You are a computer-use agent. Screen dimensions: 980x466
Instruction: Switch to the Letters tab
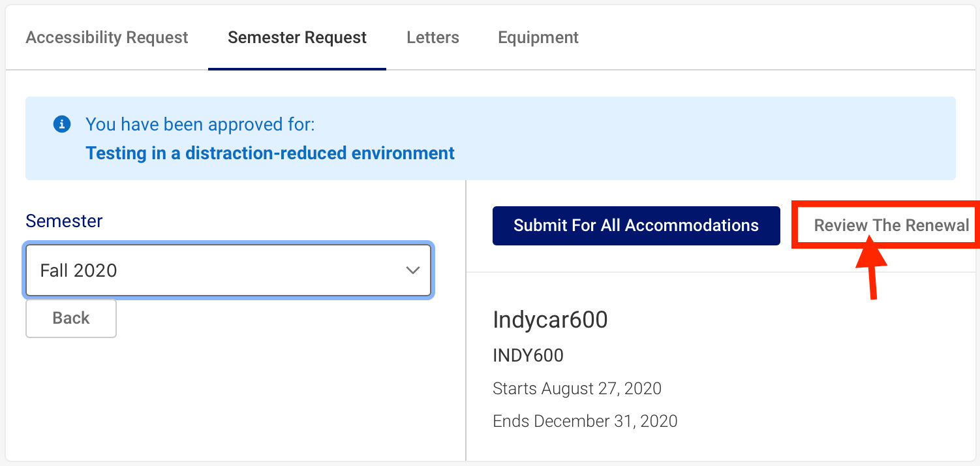click(433, 38)
